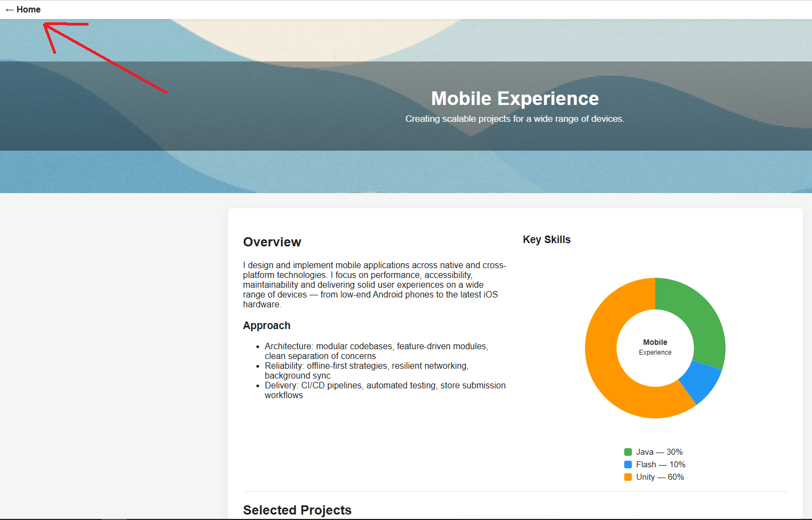This screenshot has height=520, width=812.
Task: Click the orange Unity legend swatch
Action: pos(628,477)
